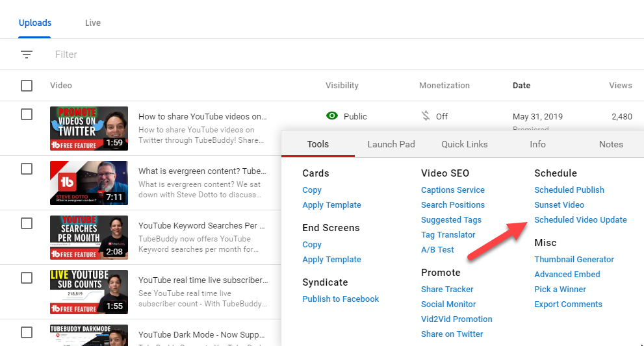Viewport: 644px width, 346px height.
Task: Sort the list by Date column header
Action: (521, 86)
